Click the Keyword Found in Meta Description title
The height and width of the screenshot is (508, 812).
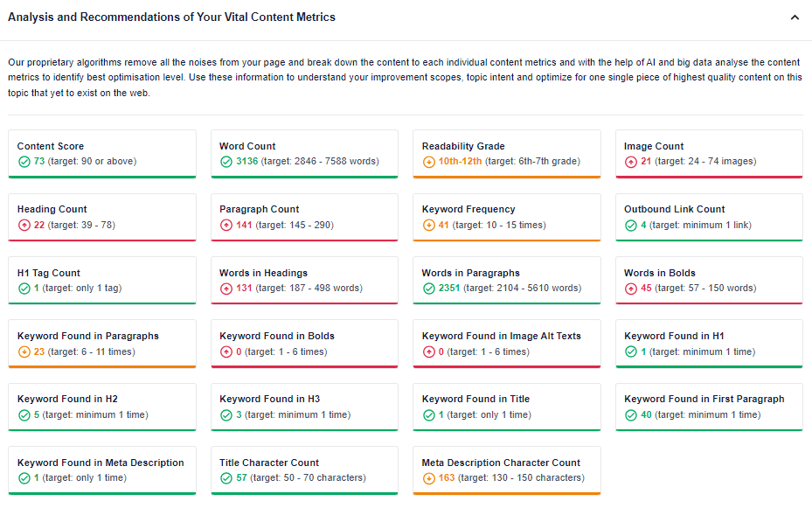click(101, 463)
